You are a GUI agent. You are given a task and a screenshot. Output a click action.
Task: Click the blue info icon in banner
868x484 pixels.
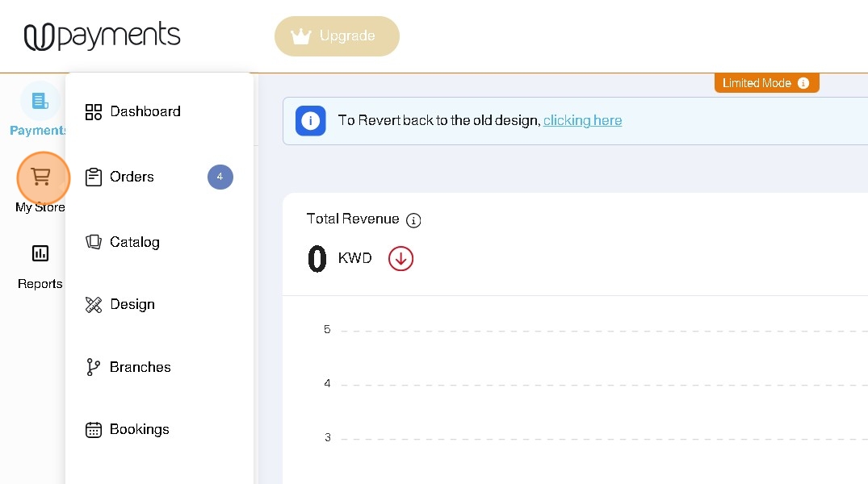click(311, 121)
